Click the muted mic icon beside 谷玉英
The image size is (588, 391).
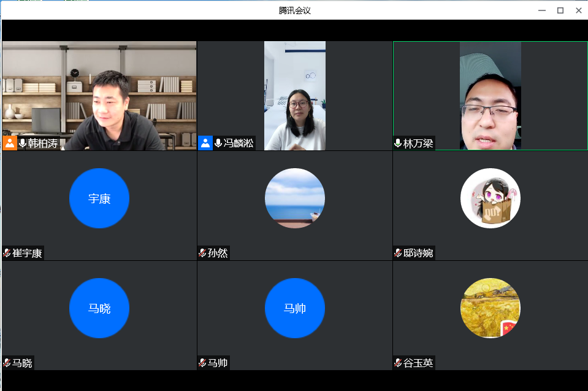pos(398,363)
